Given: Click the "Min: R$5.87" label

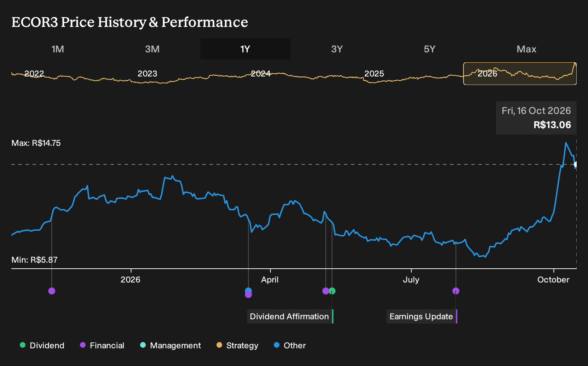Looking at the screenshot, I should pos(34,260).
